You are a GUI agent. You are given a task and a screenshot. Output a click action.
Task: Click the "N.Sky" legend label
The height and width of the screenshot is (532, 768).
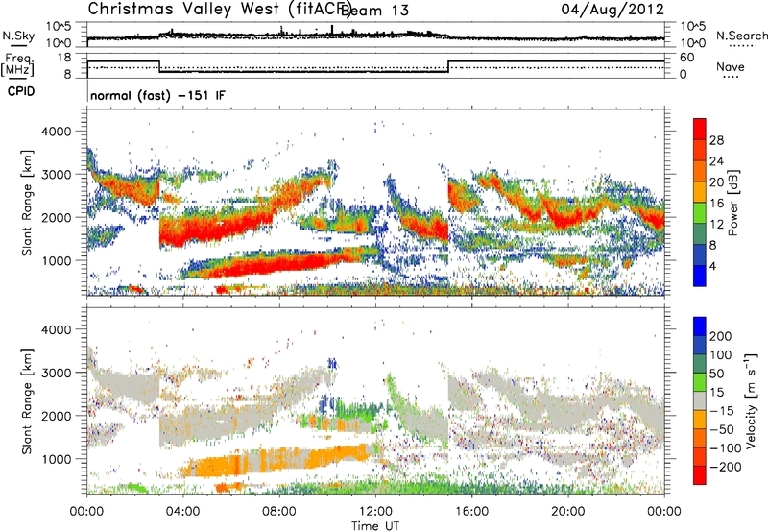coord(18,36)
